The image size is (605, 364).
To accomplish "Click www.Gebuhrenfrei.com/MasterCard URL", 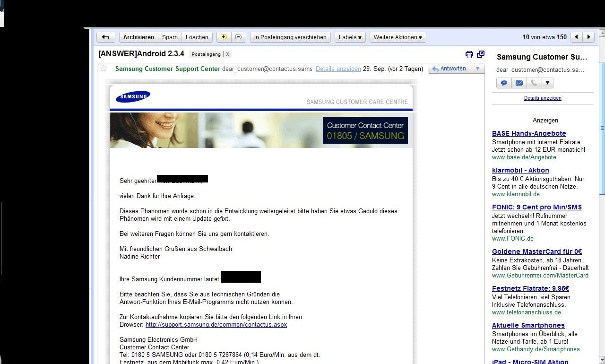I will (x=540, y=275).
